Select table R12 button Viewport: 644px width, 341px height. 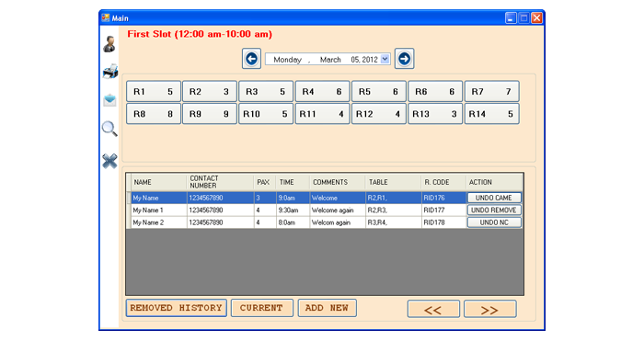[x=379, y=114]
